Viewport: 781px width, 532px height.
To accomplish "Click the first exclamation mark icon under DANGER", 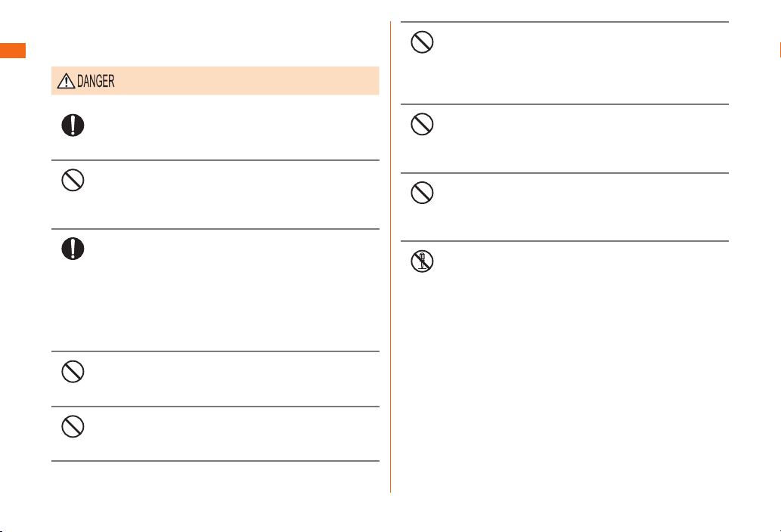I will click(x=73, y=125).
